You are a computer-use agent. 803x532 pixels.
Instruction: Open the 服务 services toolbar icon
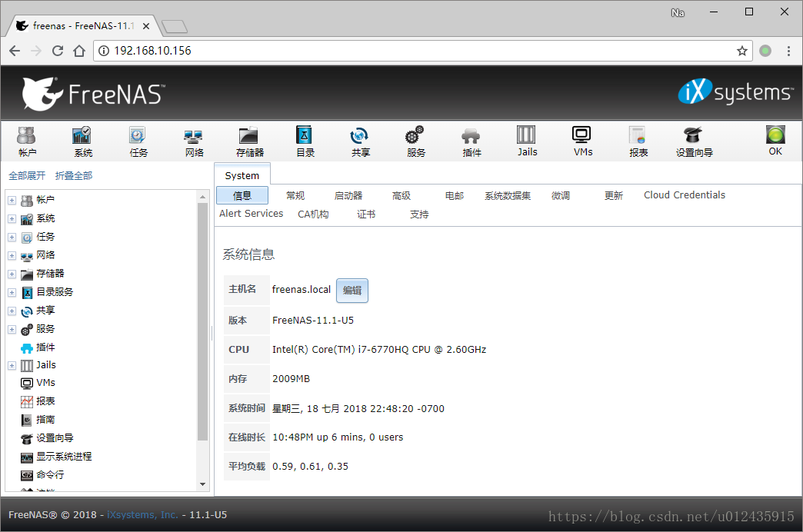pos(415,141)
